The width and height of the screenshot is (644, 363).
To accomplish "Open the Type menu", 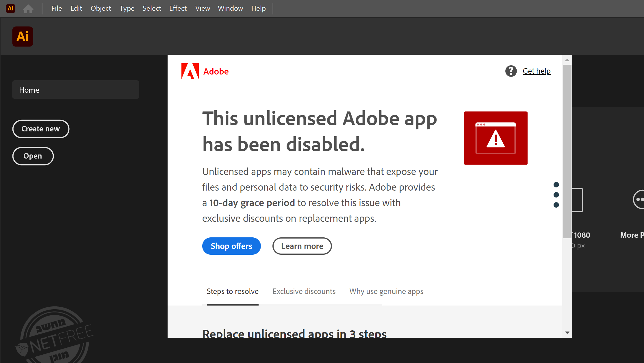I will click(x=127, y=8).
